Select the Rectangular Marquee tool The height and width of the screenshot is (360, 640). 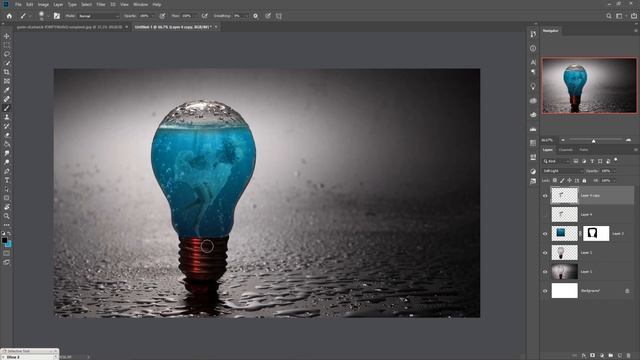[7, 45]
